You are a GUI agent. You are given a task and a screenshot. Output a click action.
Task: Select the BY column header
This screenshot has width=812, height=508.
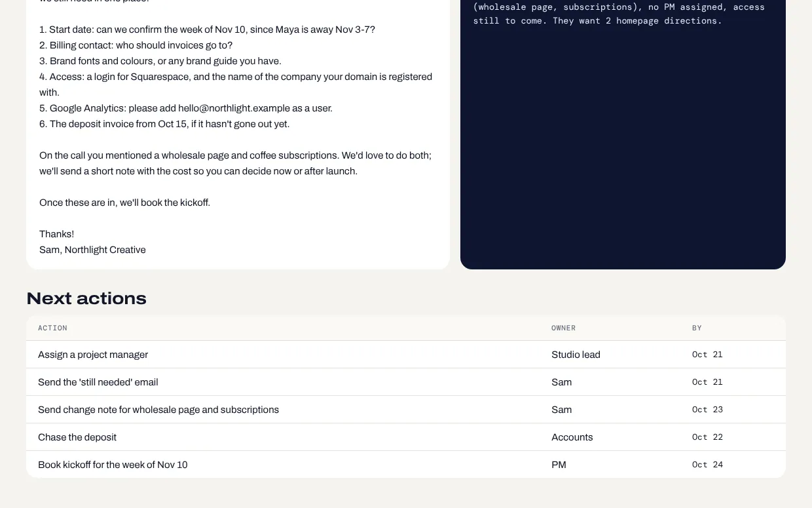697,328
